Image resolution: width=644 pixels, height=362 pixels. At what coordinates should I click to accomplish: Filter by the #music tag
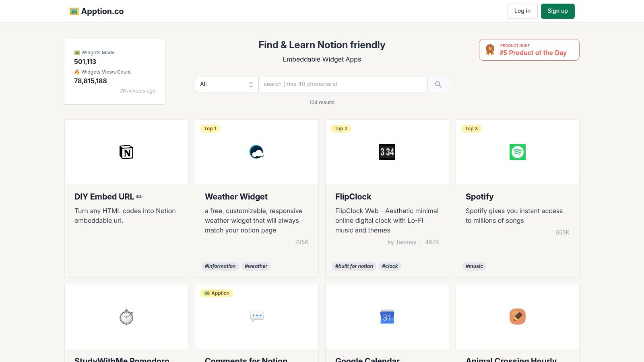click(x=474, y=266)
